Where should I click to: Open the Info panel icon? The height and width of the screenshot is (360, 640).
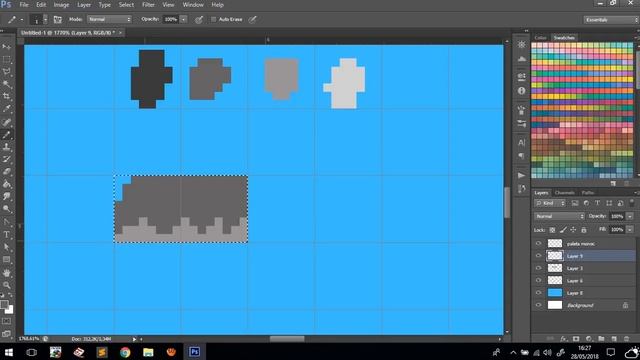522,91
